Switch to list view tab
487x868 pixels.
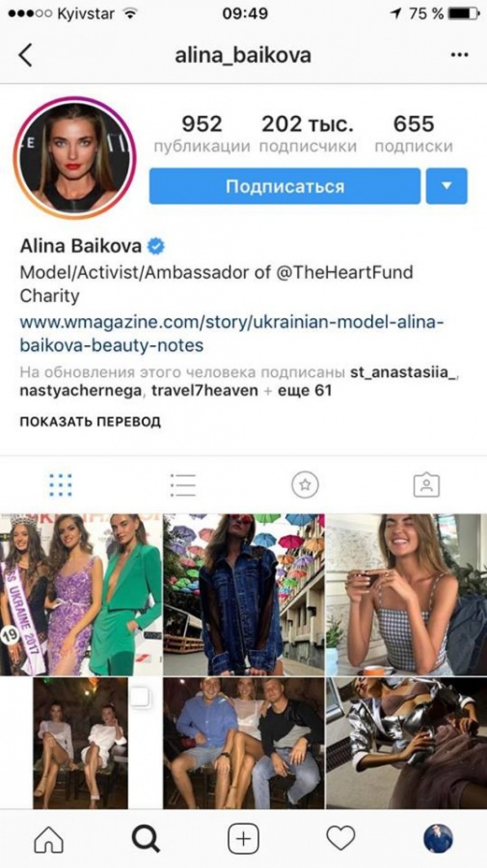point(182,485)
